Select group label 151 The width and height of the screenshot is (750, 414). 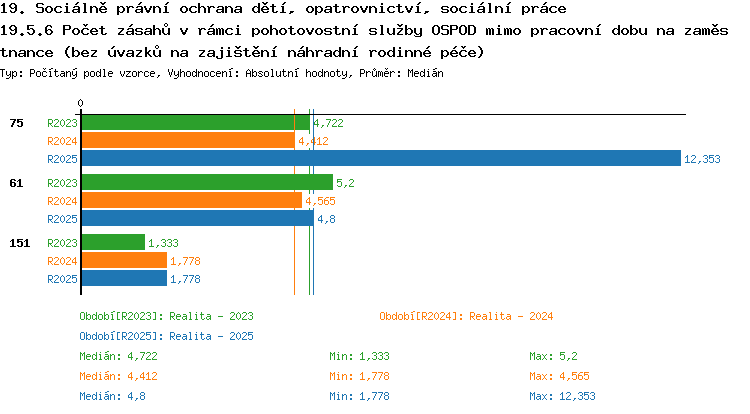[20, 243]
